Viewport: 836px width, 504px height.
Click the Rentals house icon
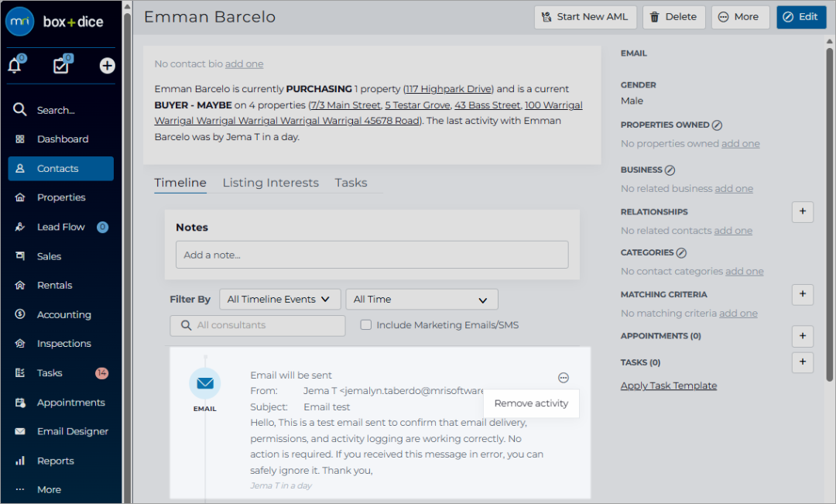(x=20, y=286)
